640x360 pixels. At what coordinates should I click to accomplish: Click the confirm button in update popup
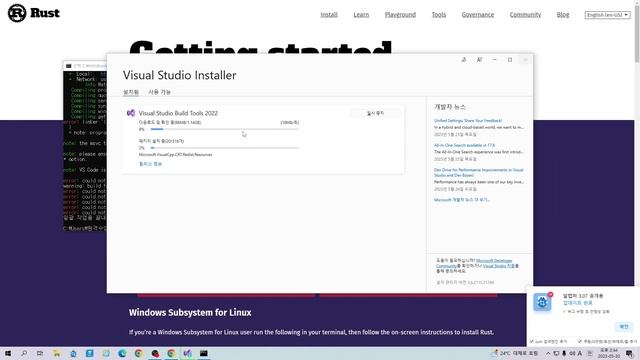tap(623, 327)
